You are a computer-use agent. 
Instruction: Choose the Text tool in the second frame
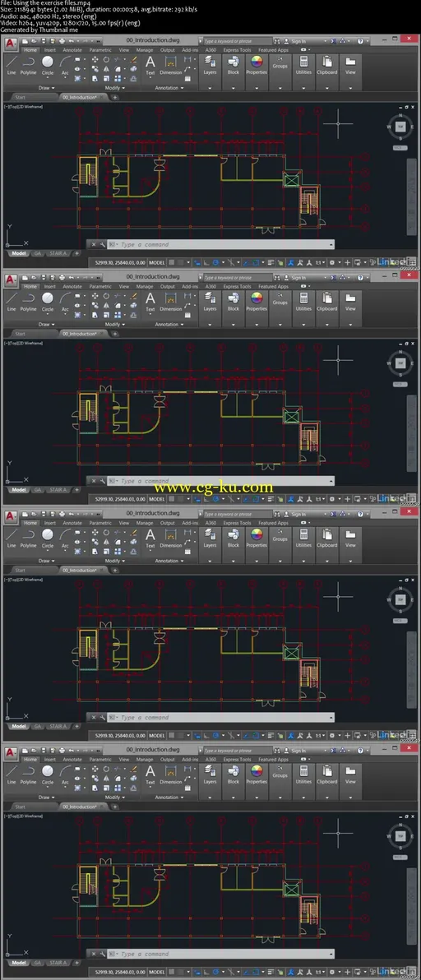150,301
